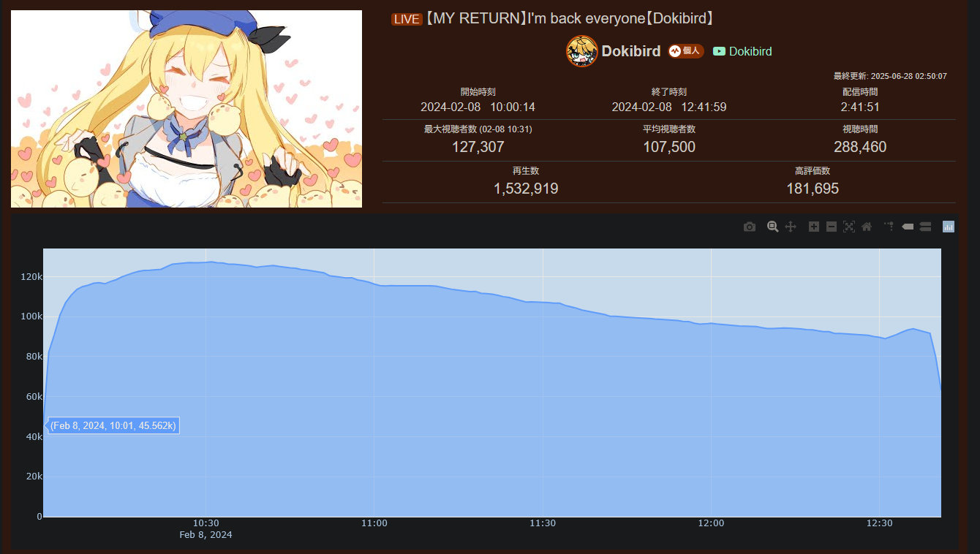980x554 pixels.
Task: Reset axes with the home icon
Action: [867, 227]
